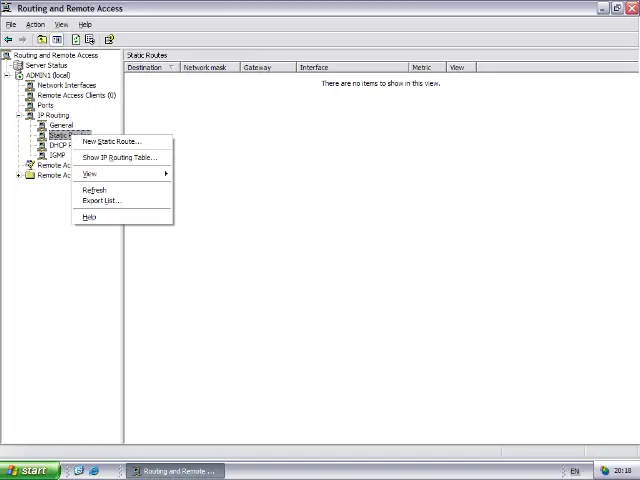Collapse the IP Routing tree node
The width and height of the screenshot is (640, 480).
(18, 116)
